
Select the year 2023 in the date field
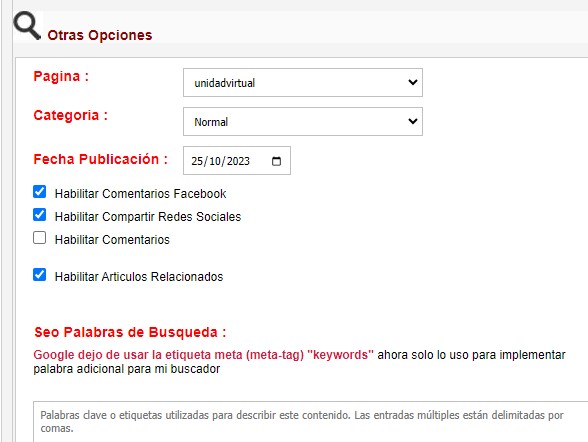pos(238,161)
